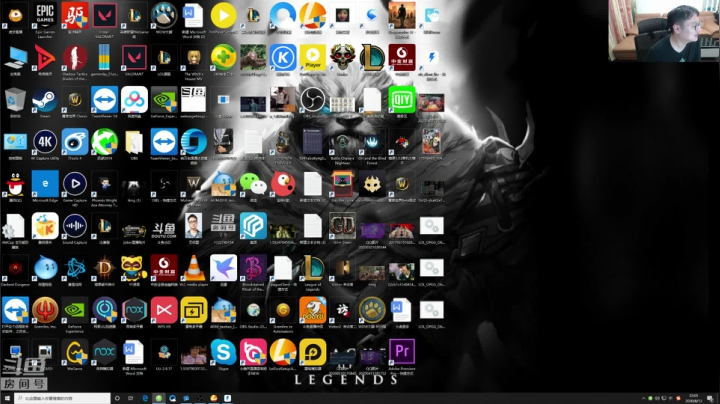Open Gremlins vs Automatons shortcut

click(x=283, y=310)
